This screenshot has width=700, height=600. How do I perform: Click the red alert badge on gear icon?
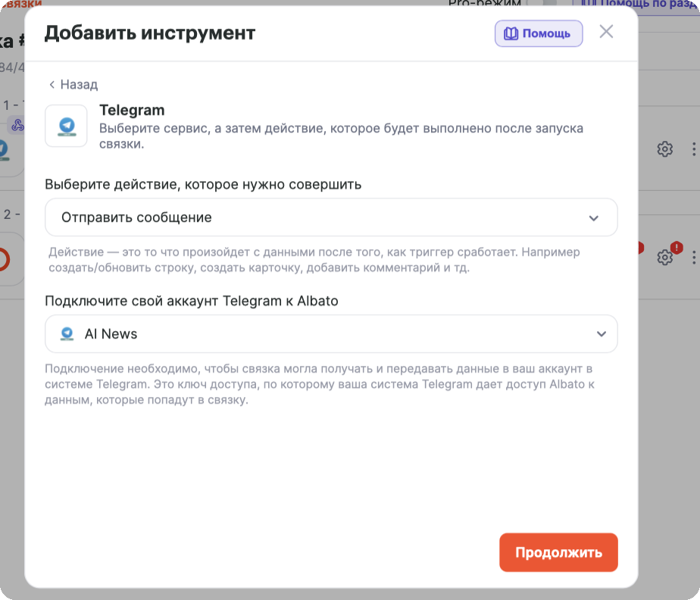[x=677, y=247]
